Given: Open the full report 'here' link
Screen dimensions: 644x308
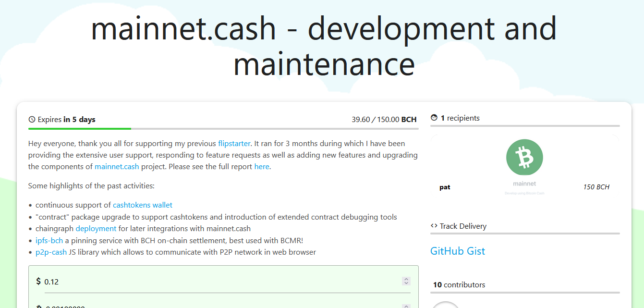Looking at the screenshot, I should click(x=262, y=167).
